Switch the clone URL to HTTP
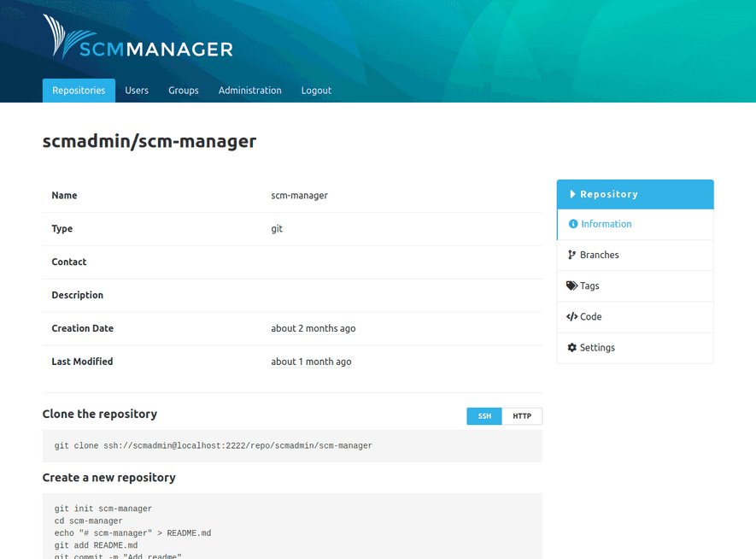The width and height of the screenshot is (756, 559). coord(521,416)
